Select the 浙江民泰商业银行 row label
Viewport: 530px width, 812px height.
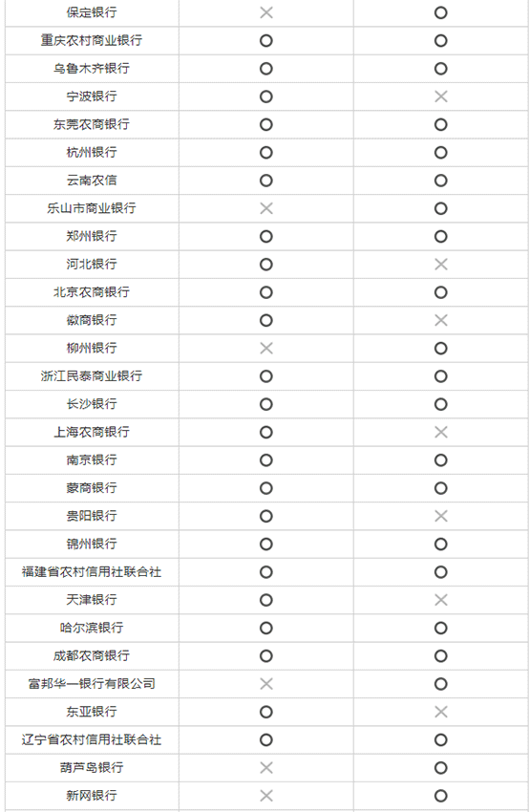pos(92,376)
